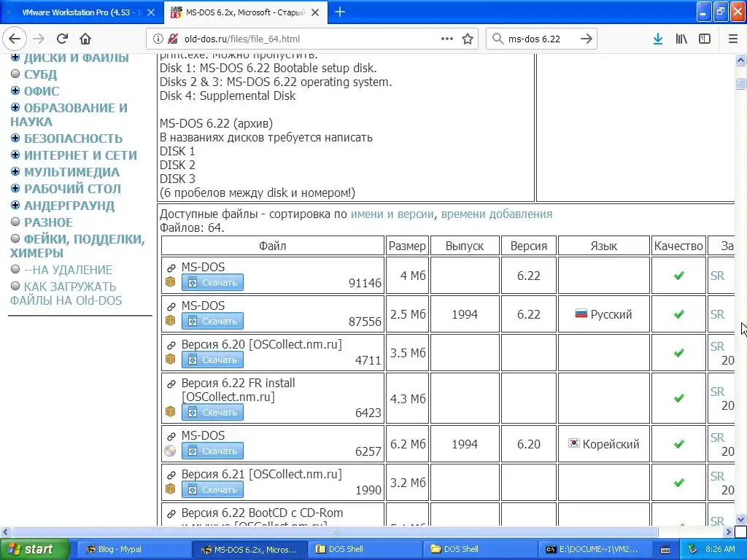Switch to Blog - Mypal taskbar window
This screenshot has width=747, height=560.
(133, 549)
